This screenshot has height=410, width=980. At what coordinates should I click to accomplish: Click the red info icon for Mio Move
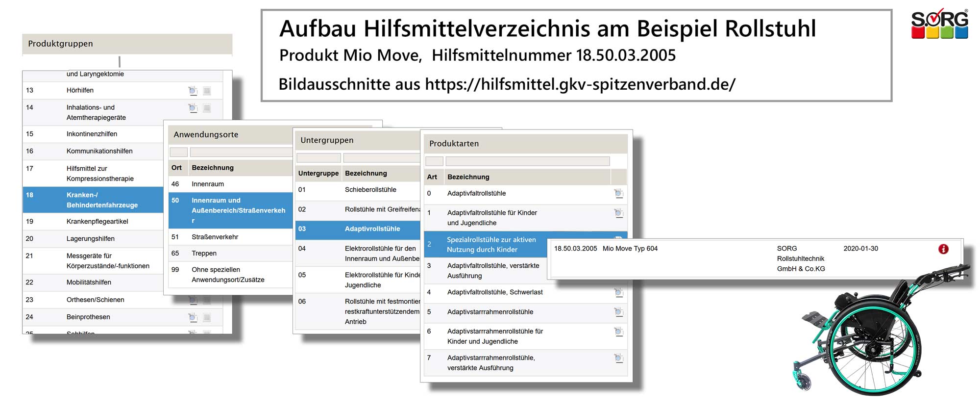[943, 249]
